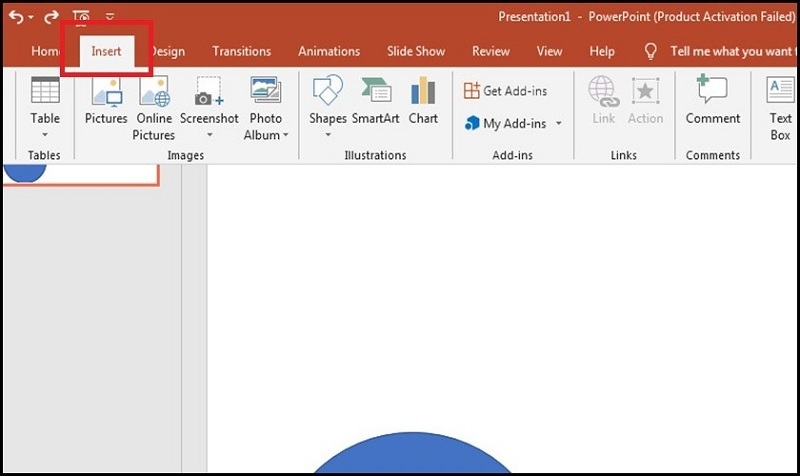Viewport: 800px width, 476px height.
Task: Click the Get Add-ins button
Action: click(505, 91)
